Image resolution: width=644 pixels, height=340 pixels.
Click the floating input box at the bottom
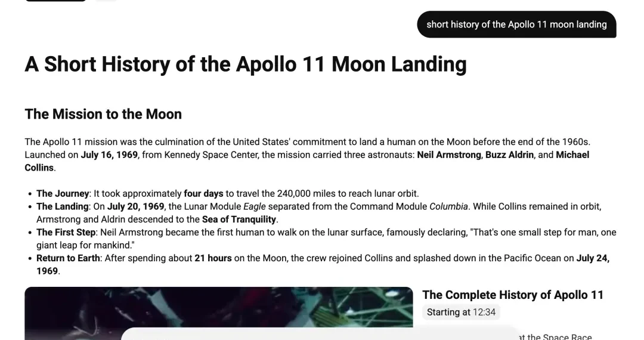pos(322,334)
